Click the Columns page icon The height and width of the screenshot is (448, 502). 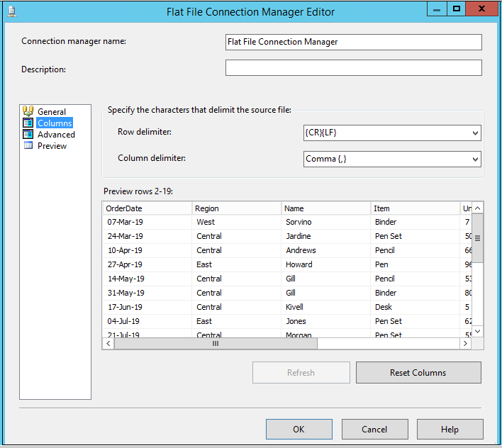[28, 123]
